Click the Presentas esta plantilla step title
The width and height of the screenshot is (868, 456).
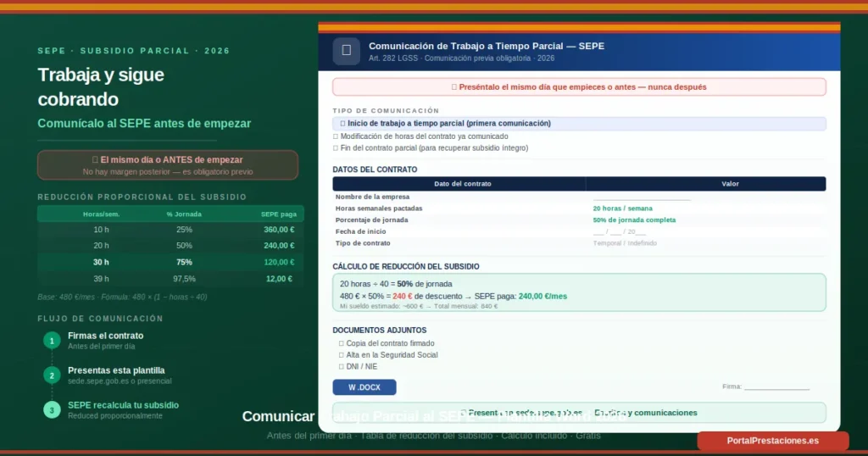(x=116, y=370)
